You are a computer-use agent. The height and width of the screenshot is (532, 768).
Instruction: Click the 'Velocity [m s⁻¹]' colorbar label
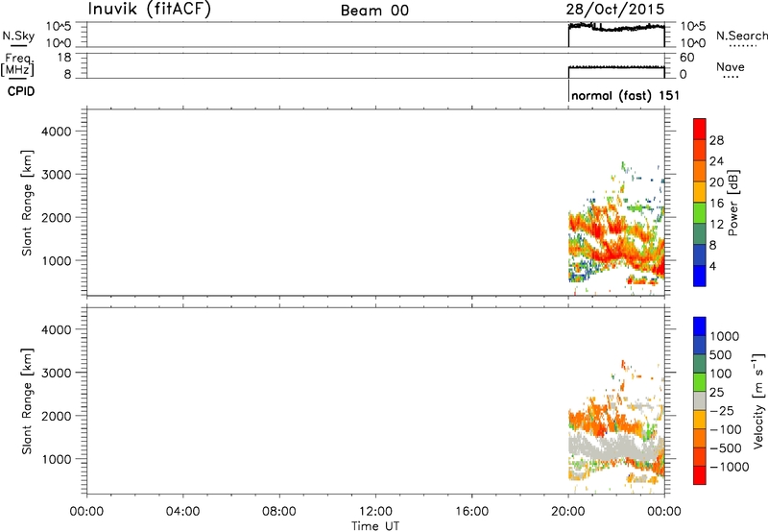[758, 400]
